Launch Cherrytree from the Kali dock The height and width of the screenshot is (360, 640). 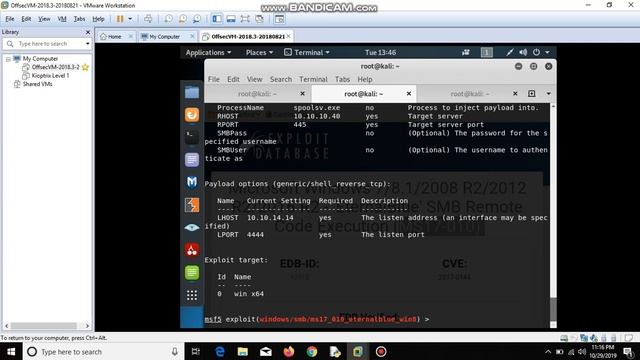pyautogui.click(x=192, y=250)
